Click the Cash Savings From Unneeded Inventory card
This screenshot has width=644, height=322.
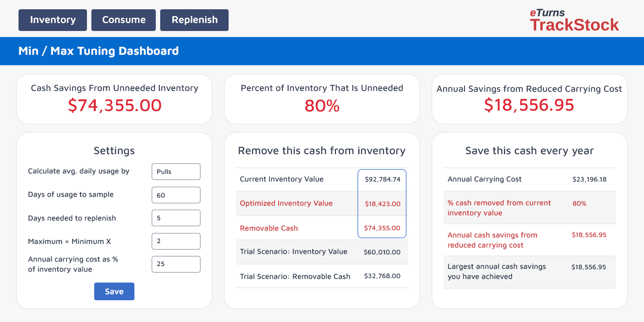tap(114, 99)
